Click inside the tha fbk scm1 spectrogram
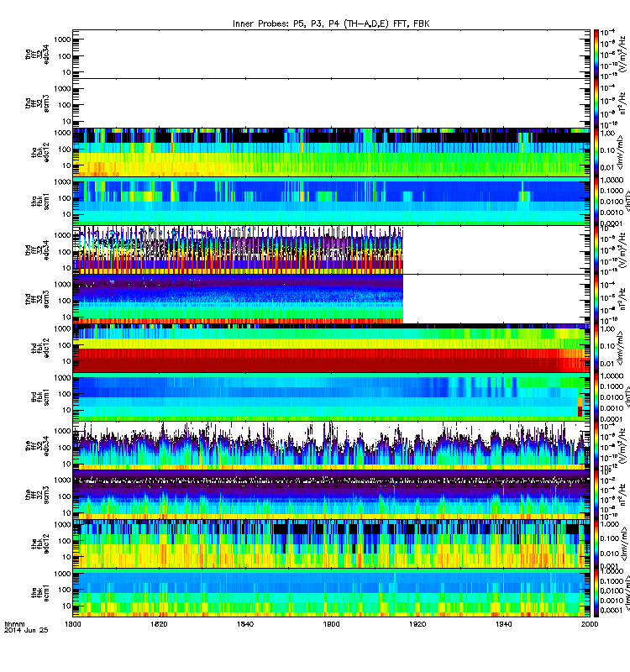 pyautogui.click(x=331, y=201)
